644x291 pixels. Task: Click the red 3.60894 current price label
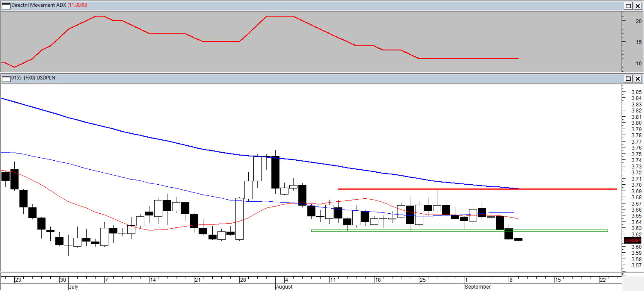632,240
